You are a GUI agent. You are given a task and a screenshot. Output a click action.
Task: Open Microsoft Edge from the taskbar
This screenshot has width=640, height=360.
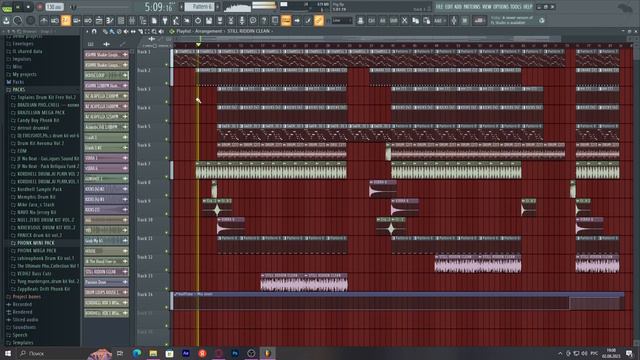(x=137, y=353)
